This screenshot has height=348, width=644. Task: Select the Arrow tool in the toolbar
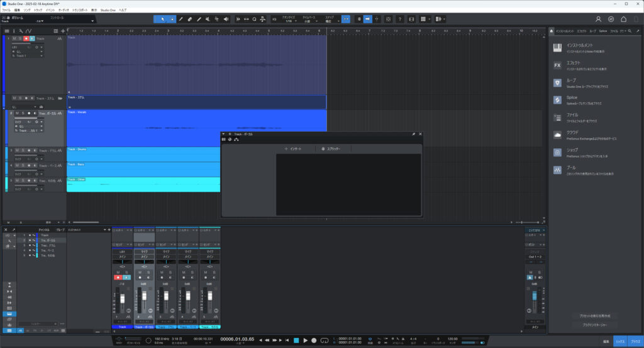click(x=163, y=19)
